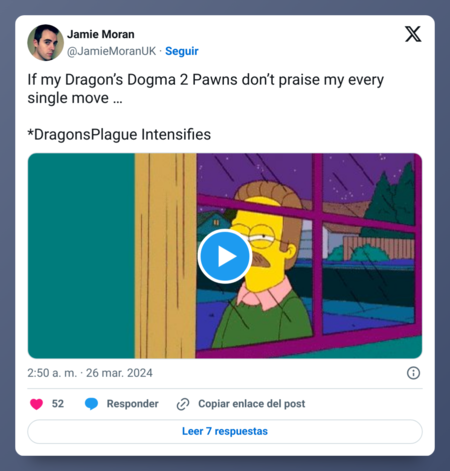Follow the account via Seguir
450x471 pixels.
[x=182, y=51]
